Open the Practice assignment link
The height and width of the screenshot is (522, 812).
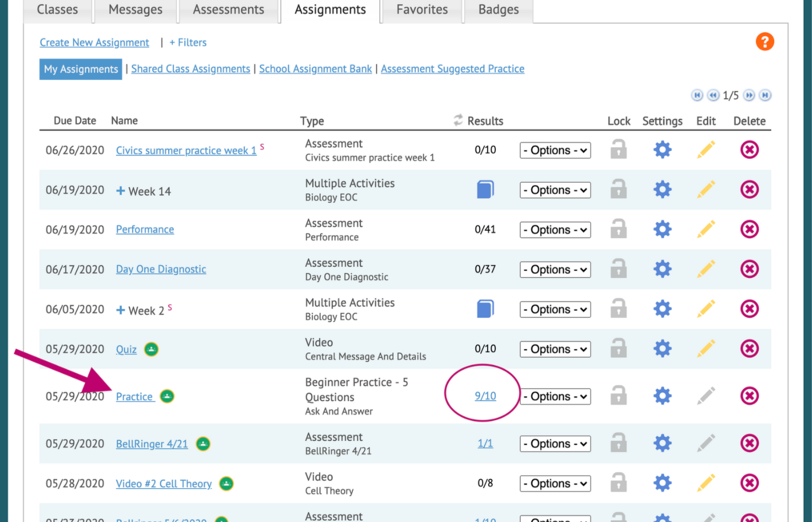tap(135, 396)
